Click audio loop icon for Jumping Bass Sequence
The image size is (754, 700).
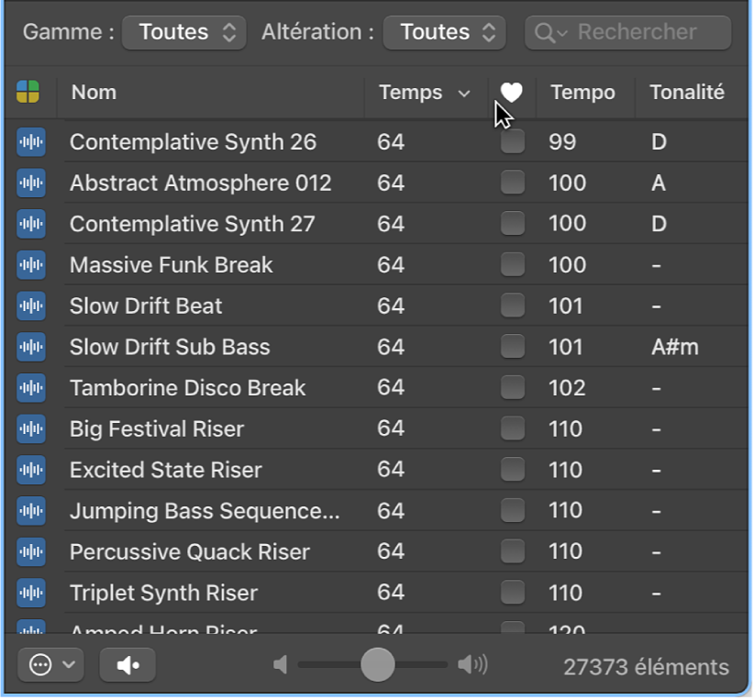31,510
